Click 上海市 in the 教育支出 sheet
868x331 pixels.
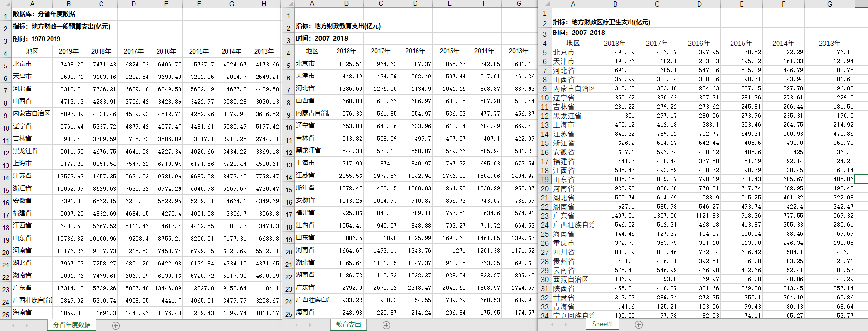[312, 163]
